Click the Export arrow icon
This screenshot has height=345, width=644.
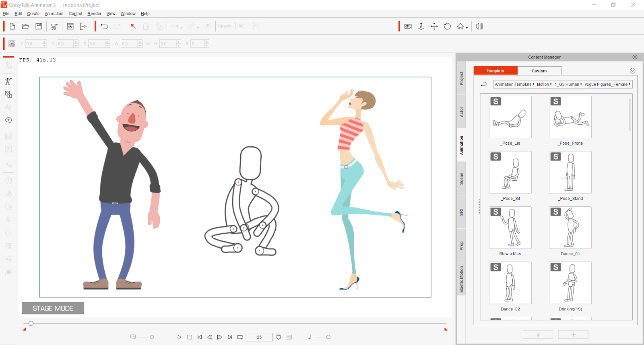[83, 27]
